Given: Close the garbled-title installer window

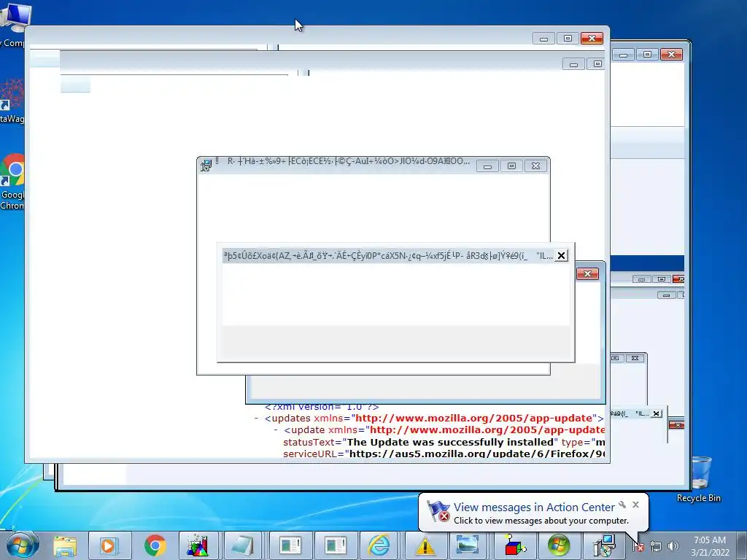Looking at the screenshot, I should coord(535,166).
